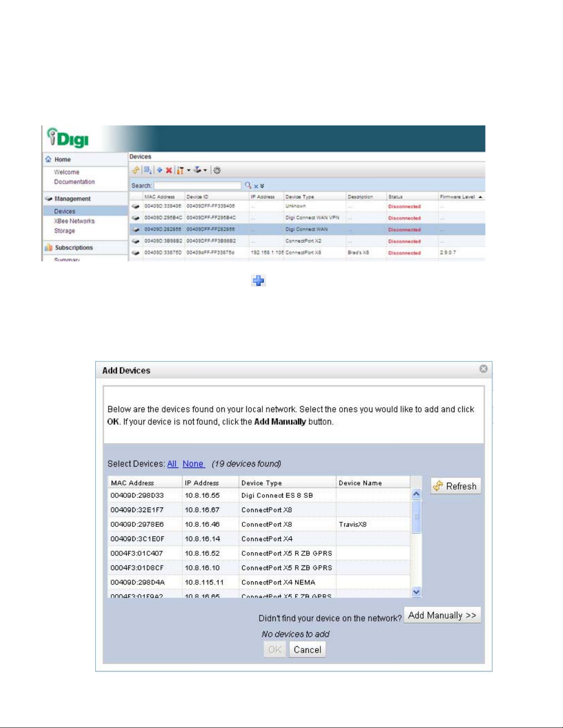563x728 pixels.
Task: Click the red X delete device icon
Action: point(169,170)
